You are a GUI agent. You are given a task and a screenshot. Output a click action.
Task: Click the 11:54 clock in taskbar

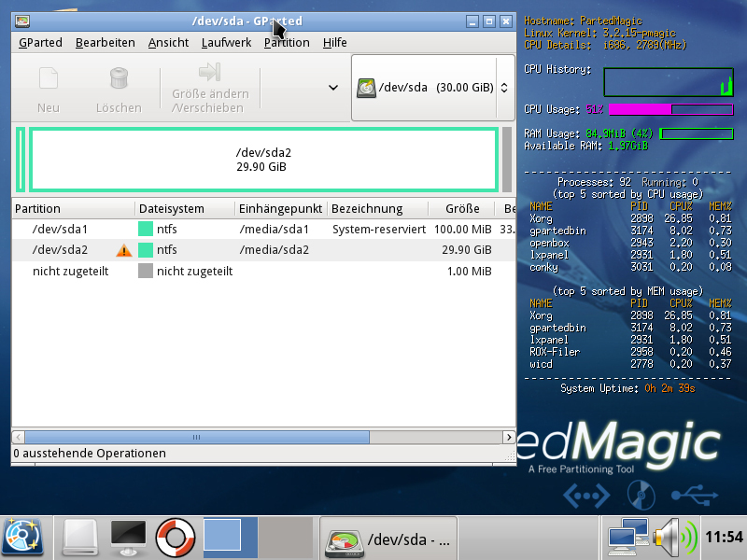click(724, 538)
